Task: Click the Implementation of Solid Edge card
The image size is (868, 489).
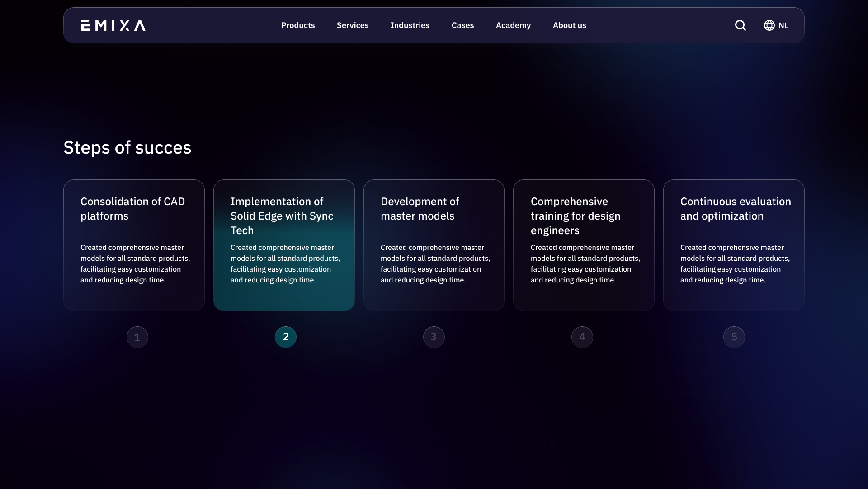Action: click(x=284, y=245)
